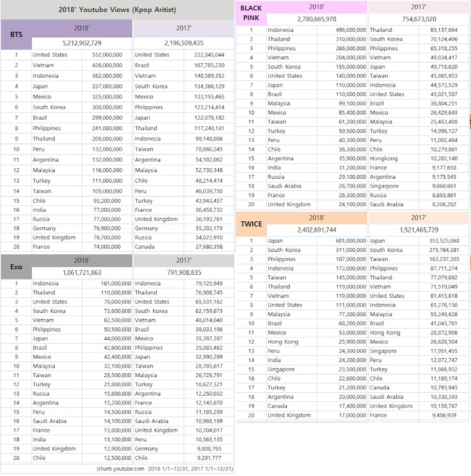
Task: Select the 426,000,000 value for Vietnam
Action: (107, 65)
